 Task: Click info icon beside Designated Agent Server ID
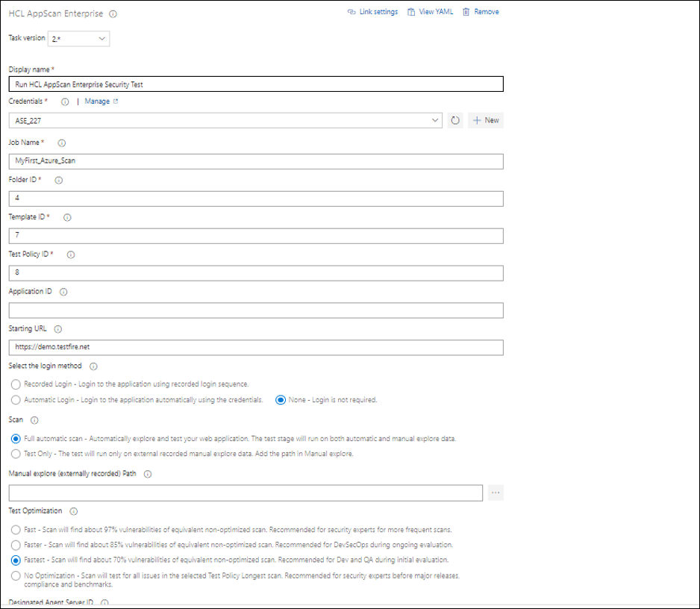click(x=104, y=602)
